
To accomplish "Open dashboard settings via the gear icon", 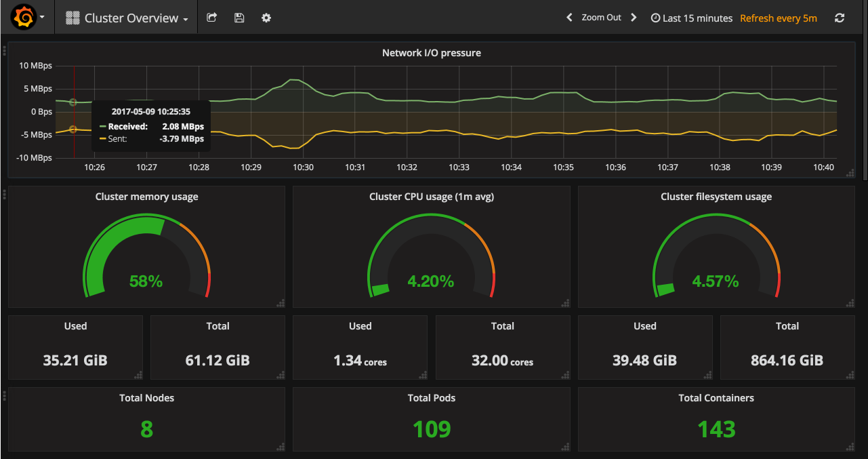I will (x=266, y=18).
